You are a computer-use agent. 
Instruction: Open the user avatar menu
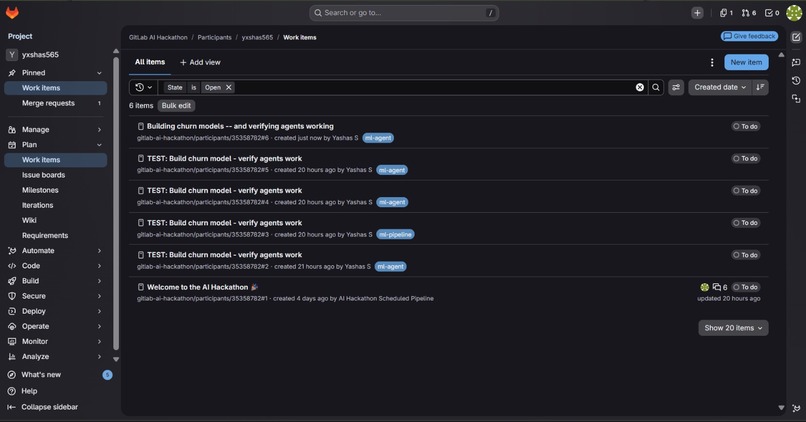pyautogui.click(x=794, y=13)
